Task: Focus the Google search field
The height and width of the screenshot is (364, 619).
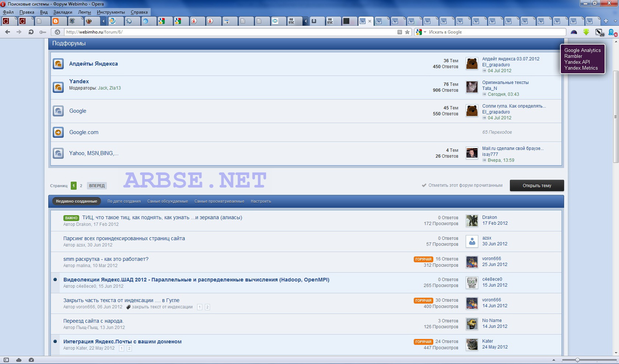Action: click(496, 32)
